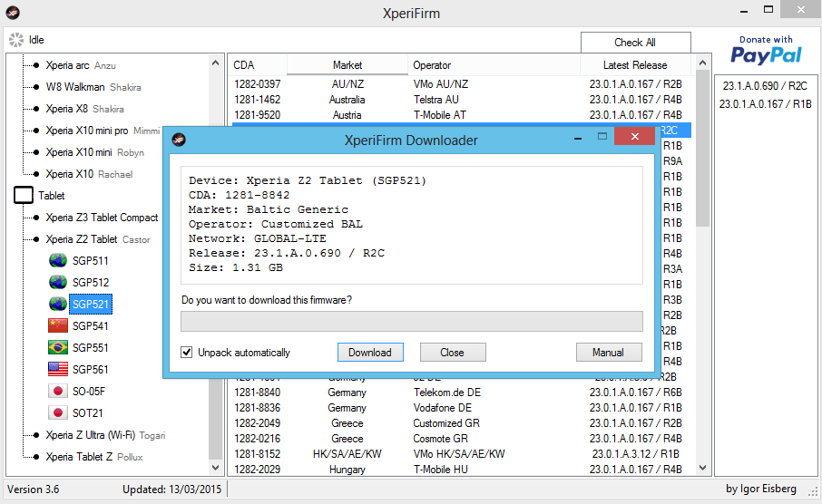The width and height of the screenshot is (822, 504).
Task: Select the SOT21 model entry
Action: (x=87, y=412)
